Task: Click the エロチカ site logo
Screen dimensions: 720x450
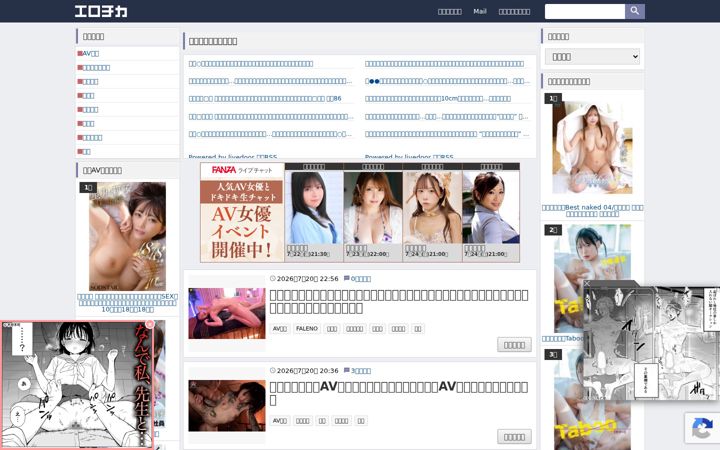Action: click(x=101, y=11)
